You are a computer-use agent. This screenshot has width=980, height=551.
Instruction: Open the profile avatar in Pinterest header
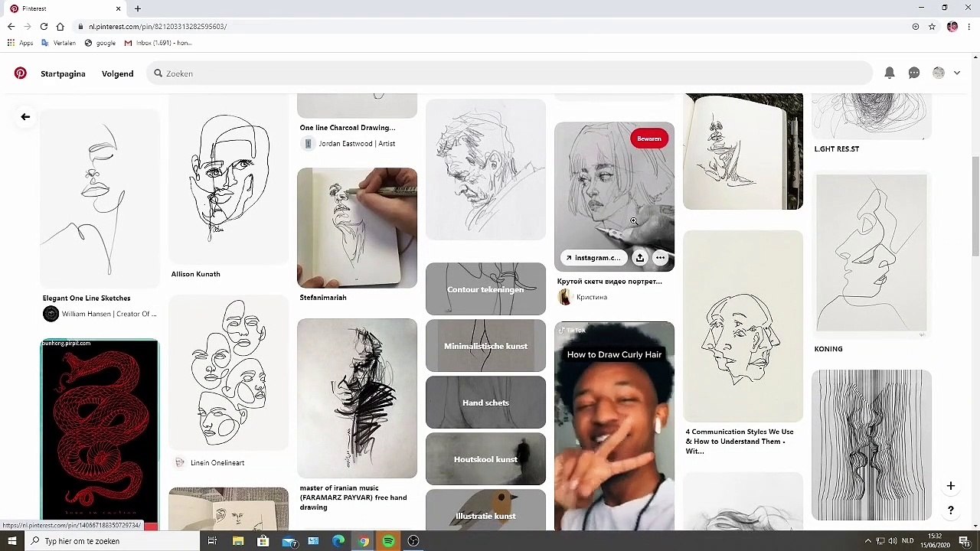coord(939,73)
